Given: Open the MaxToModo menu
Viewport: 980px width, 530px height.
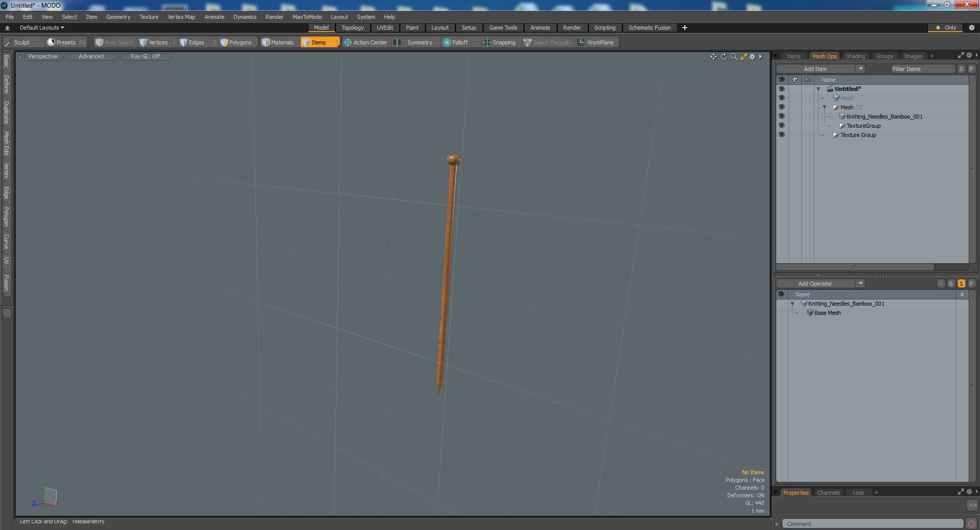Looking at the screenshot, I should (307, 17).
